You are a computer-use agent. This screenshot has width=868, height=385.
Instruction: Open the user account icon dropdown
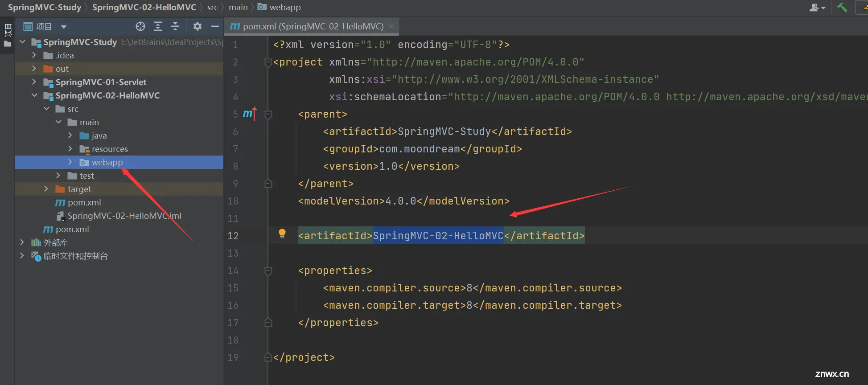pos(817,7)
